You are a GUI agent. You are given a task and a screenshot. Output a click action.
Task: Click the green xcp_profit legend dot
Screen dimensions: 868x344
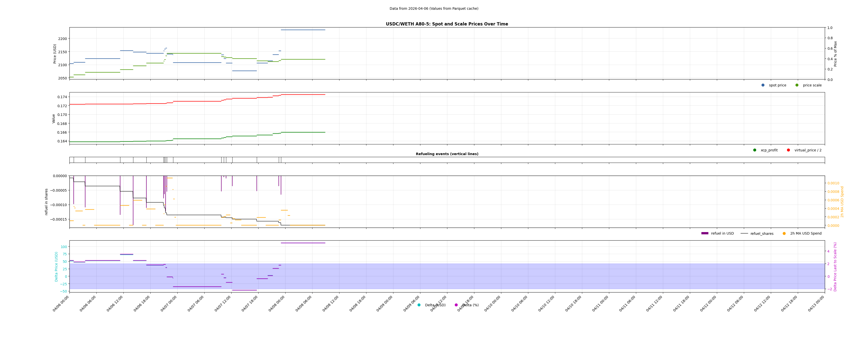pos(755,150)
